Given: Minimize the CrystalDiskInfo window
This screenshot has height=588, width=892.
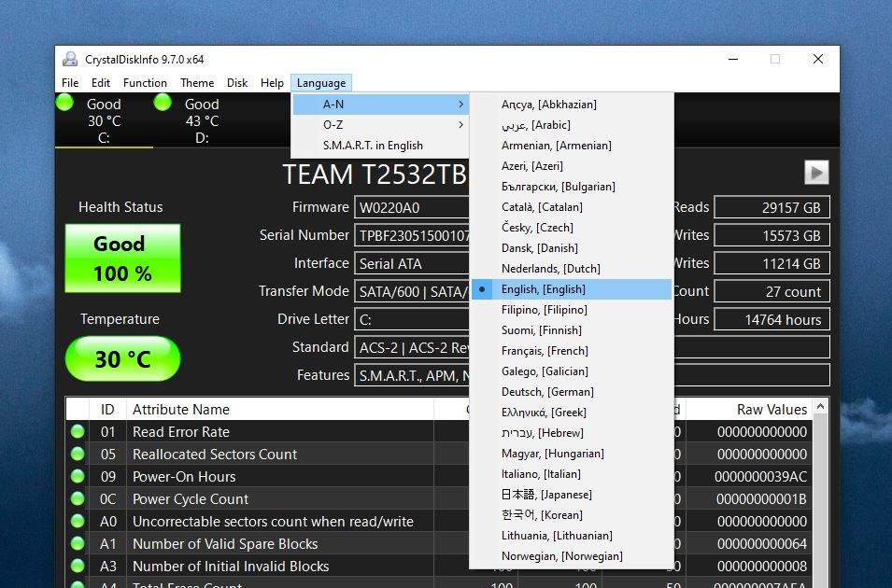Looking at the screenshot, I should point(733,59).
